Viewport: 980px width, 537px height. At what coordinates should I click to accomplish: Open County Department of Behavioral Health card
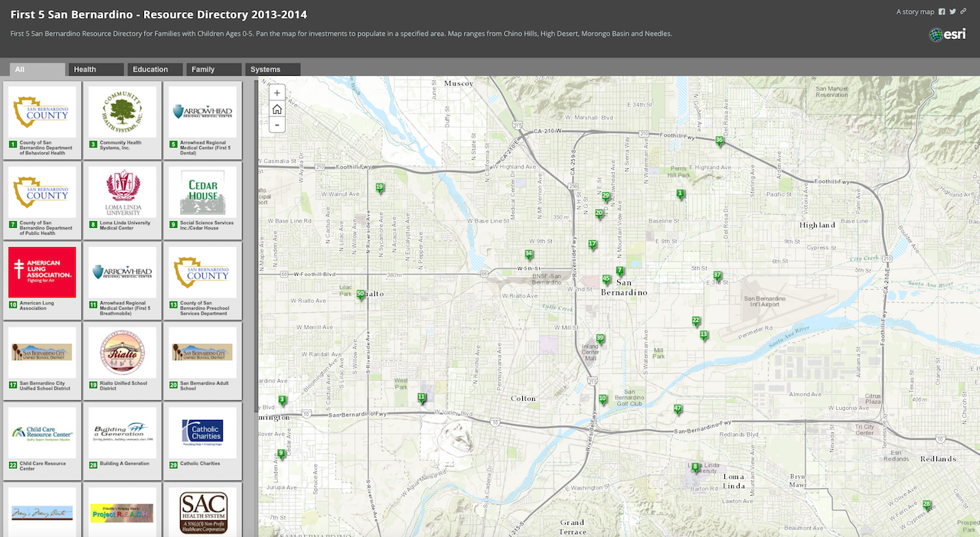tap(42, 120)
